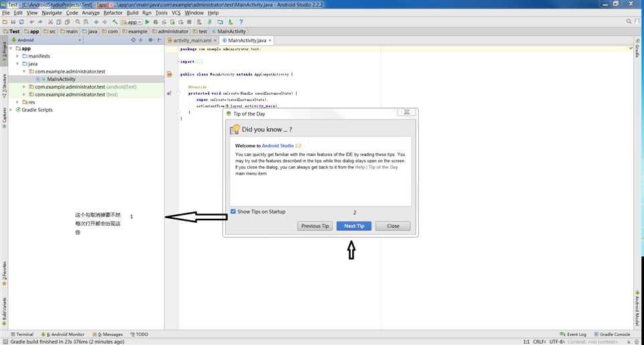Click the Next Tip button

coord(354,226)
